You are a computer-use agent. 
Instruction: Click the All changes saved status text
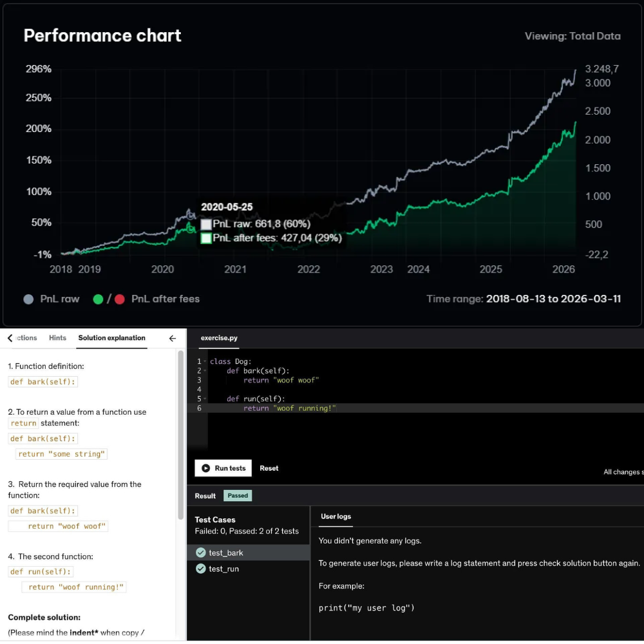click(623, 472)
